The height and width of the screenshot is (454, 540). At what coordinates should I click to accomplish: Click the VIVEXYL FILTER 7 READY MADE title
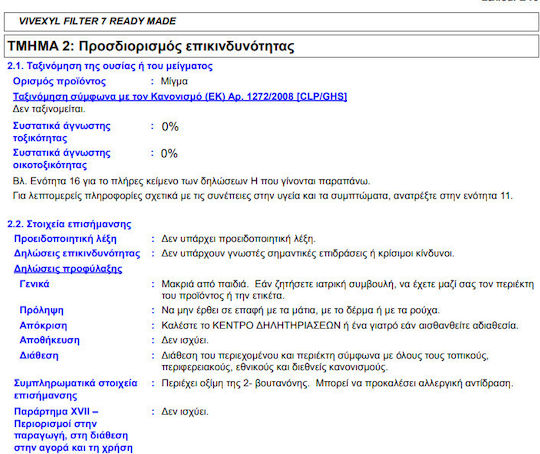[x=97, y=21]
